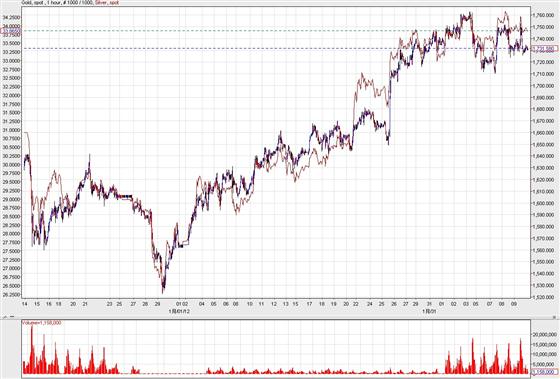Click the blue dashed horizontal price line

tap(276, 48)
